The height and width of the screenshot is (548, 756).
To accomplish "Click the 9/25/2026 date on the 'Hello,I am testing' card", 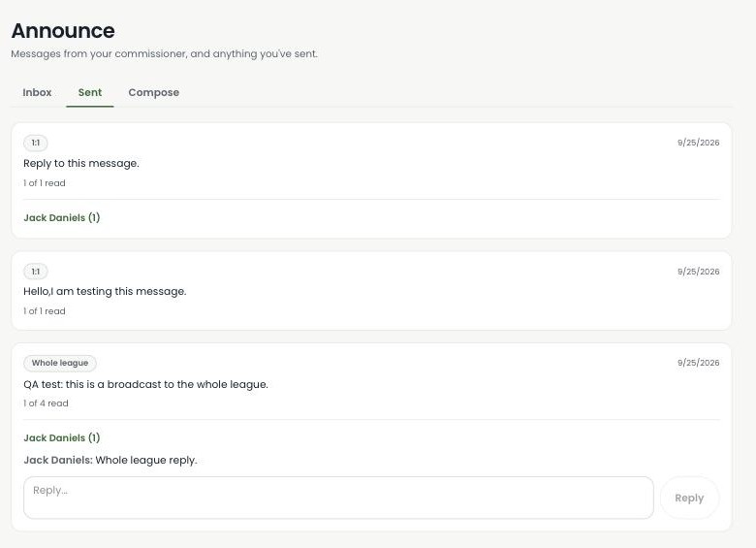I will tap(698, 272).
